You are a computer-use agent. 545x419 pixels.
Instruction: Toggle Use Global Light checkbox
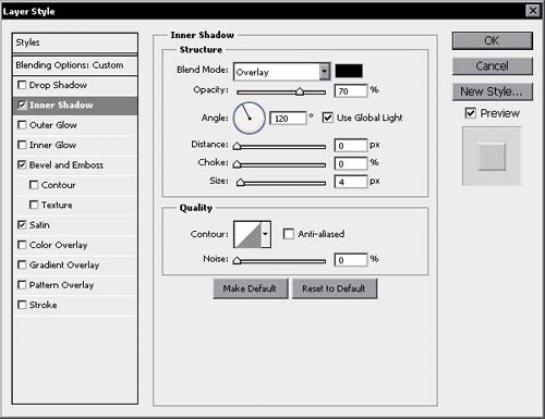[x=327, y=118]
